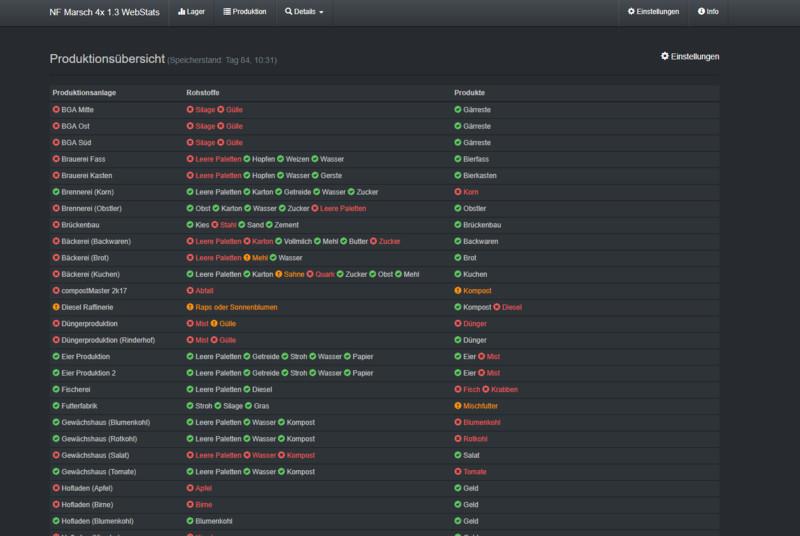Select the compostMaster 2k17 row name
800x536 pixels.
[94, 291]
